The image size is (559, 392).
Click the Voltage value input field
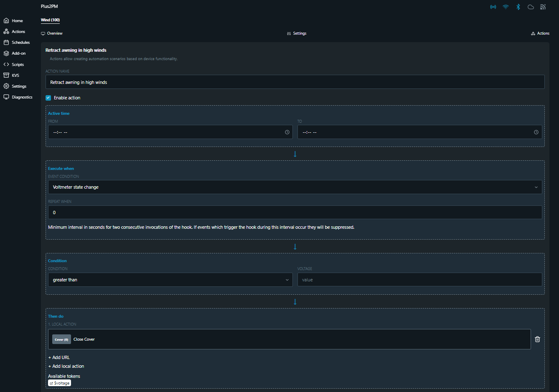[419, 280]
